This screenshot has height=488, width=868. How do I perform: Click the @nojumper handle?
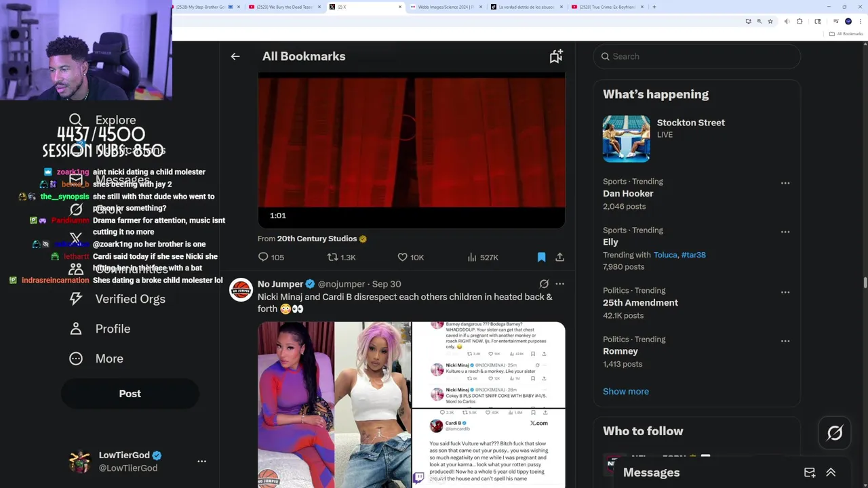pyautogui.click(x=341, y=284)
